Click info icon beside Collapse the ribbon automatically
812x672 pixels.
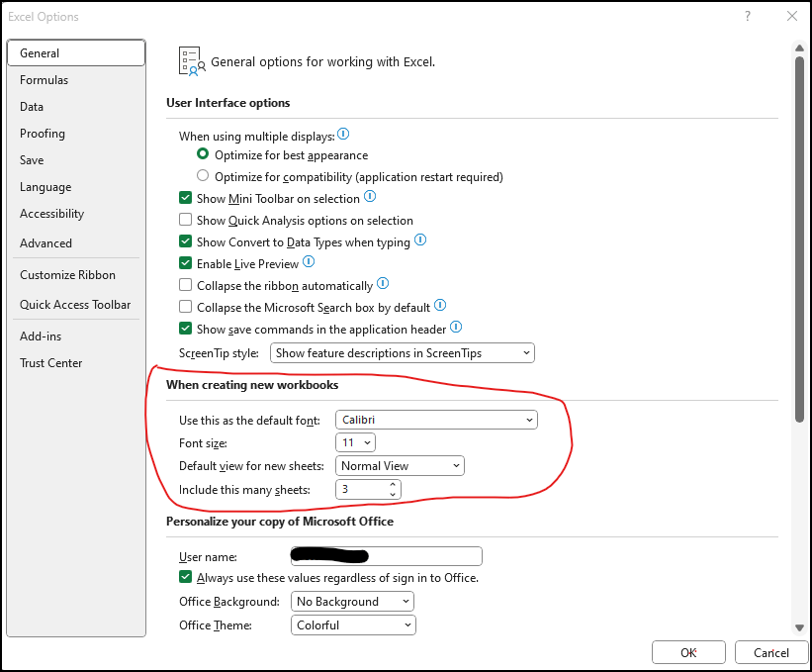(x=383, y=284)
